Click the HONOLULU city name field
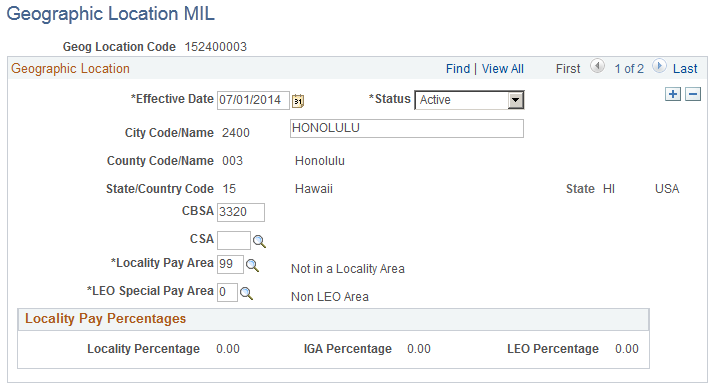This screenshot has width=715, height=387. tap(407, 129)
